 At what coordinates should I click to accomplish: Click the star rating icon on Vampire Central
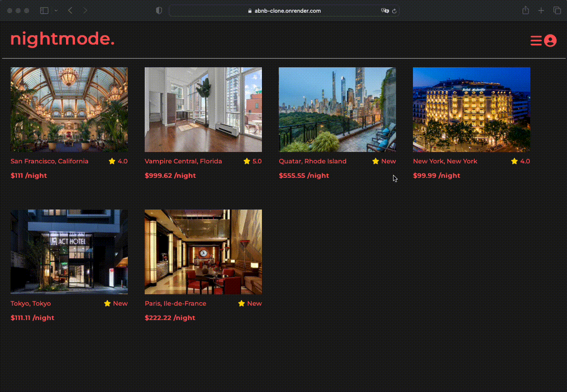tap(247, 161)
